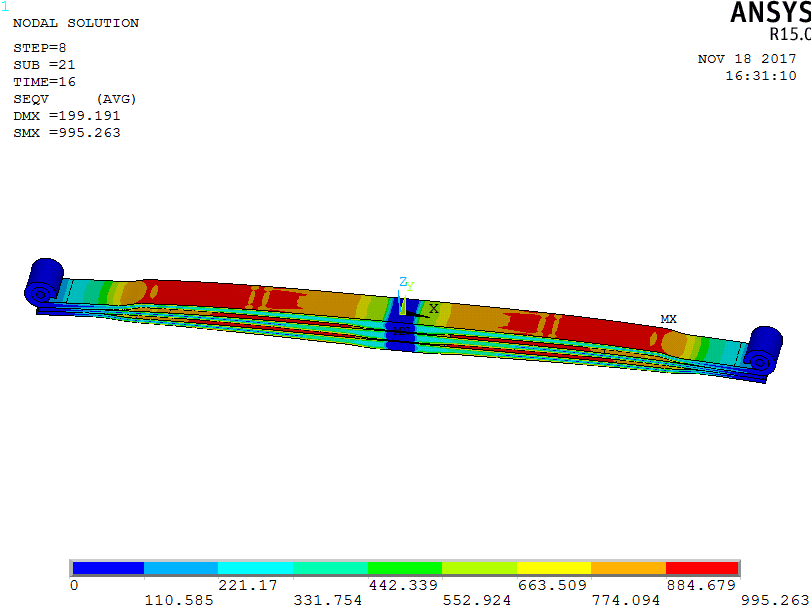Pick the bright green legend color band

tap(405, 568)
